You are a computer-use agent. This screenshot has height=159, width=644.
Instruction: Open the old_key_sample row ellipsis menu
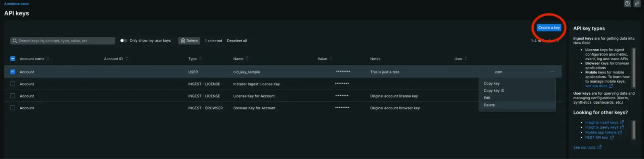552,72
